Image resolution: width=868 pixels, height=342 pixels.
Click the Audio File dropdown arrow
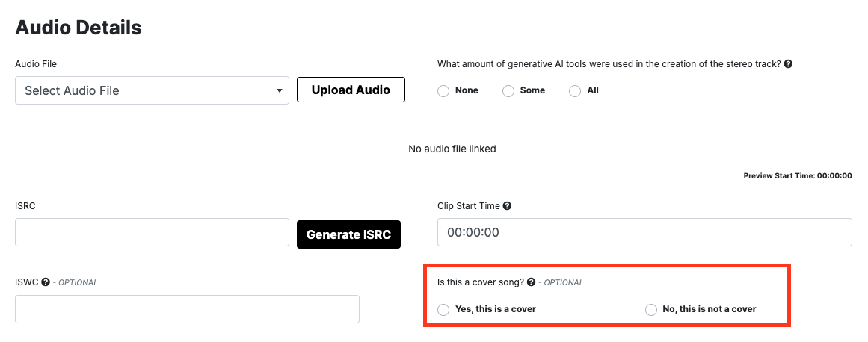click(x=280, y=91)
